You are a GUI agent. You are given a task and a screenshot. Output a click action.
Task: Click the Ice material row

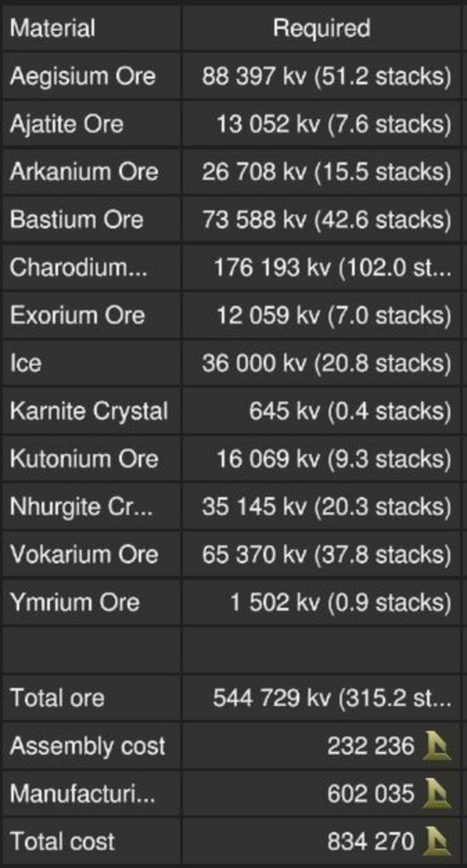pos(231,363)
